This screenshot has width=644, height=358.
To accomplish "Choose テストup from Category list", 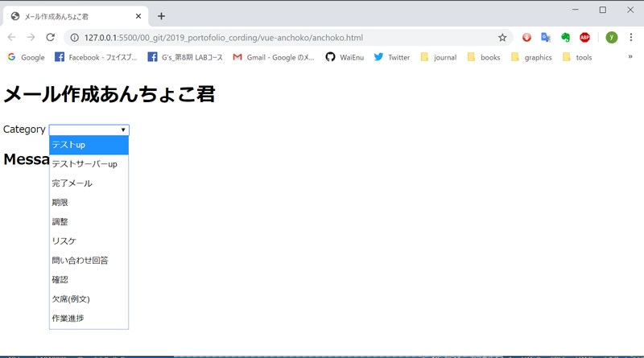I will tap(89, 145).
